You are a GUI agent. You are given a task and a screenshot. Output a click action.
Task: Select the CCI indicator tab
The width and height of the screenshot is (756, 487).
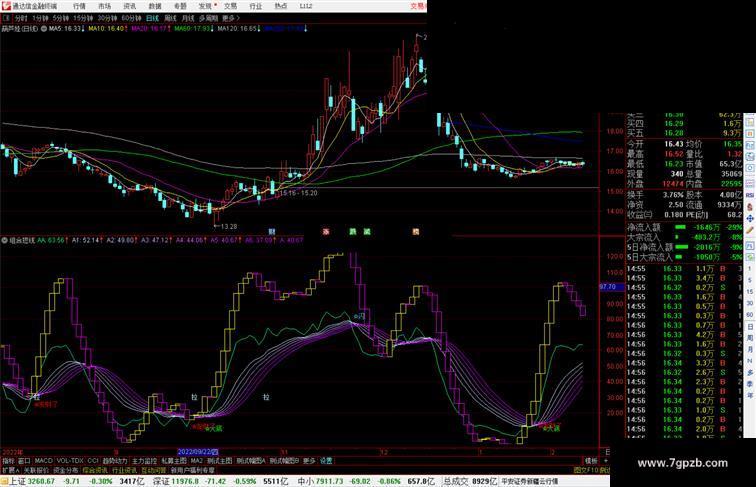(93, 461)
